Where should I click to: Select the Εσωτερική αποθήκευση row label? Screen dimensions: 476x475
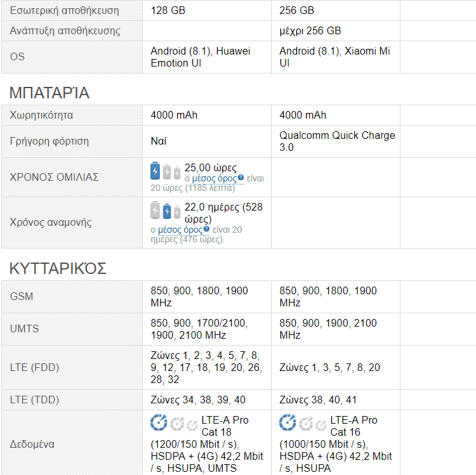tap(64, 11)
